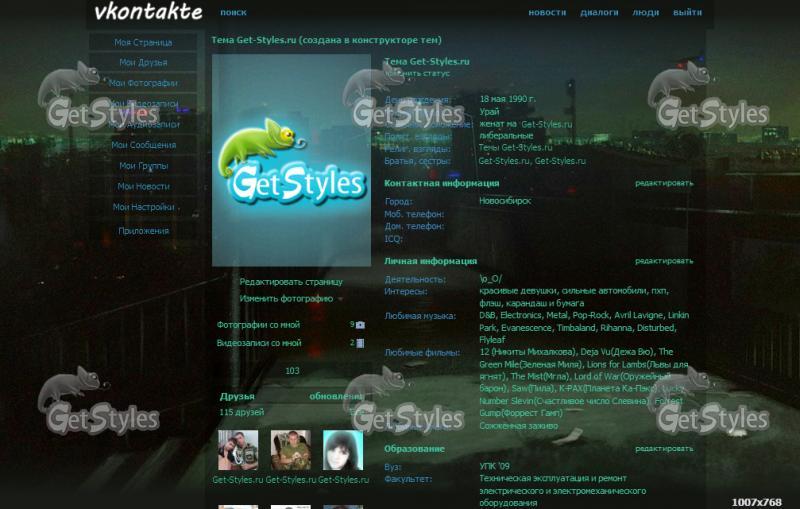Image resolution: width=800 pixels, height=509 pixels.
Task: Click the либеральные political views link
Action: pos(506,136)
